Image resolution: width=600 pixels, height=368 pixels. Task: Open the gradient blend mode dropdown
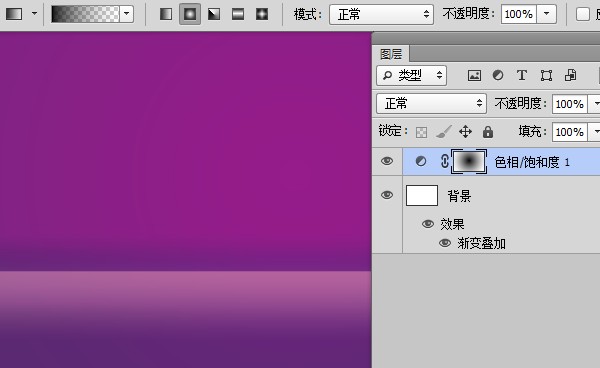(381, 15)
